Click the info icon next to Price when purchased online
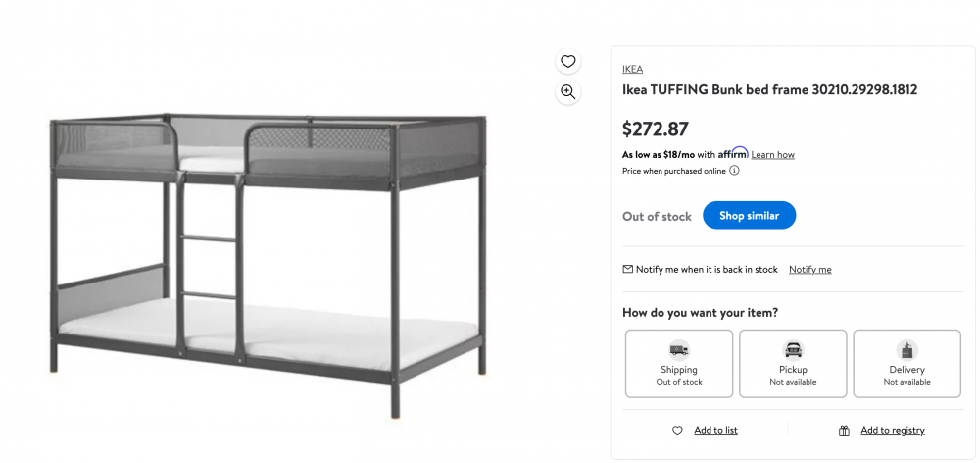Screen dimensions: 980x463 click(734, 170)
